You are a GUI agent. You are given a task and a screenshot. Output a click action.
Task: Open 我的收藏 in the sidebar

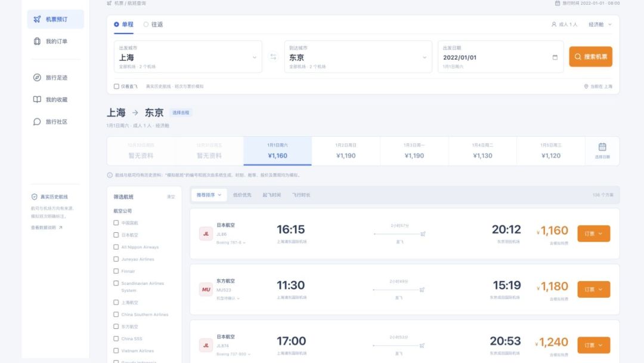click(55, 100)
